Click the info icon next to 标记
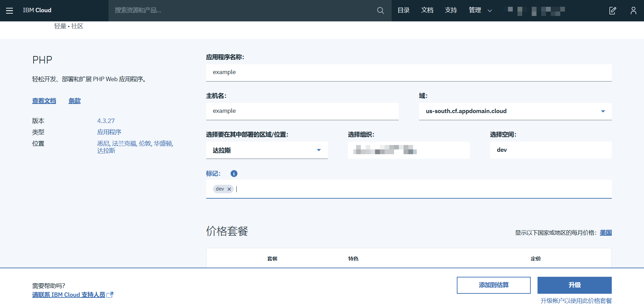Image resolution: width=644 pixels, height=307 pixels. pos(234,174)
